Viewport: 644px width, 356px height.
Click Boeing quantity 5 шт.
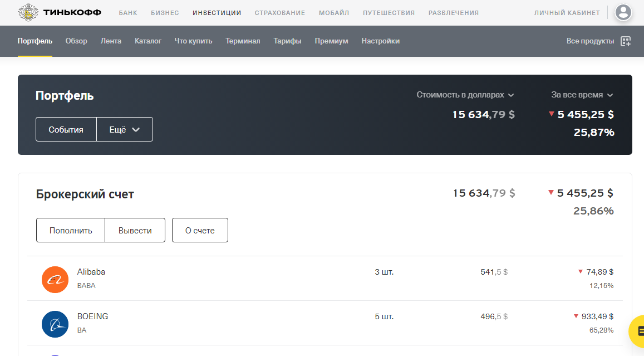[384, 316]
